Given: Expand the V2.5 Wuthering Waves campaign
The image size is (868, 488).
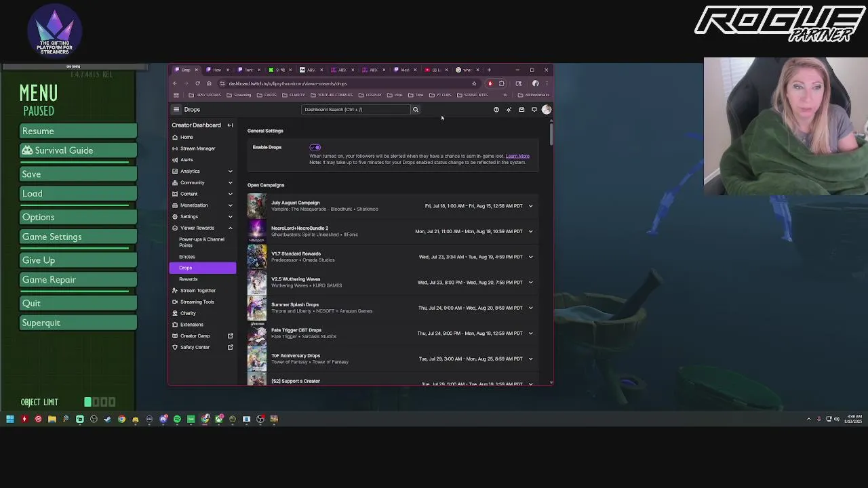Looking at the screenshot, I should coord(530,282).
